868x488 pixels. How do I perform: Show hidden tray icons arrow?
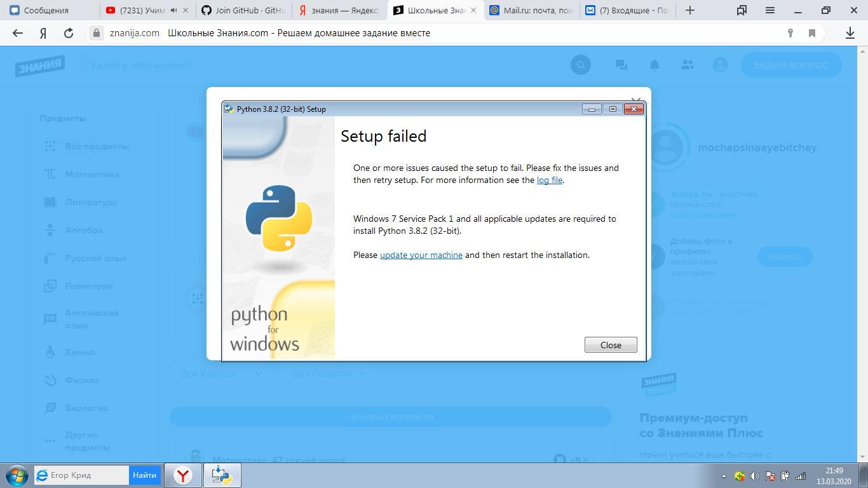coord(723,476)
